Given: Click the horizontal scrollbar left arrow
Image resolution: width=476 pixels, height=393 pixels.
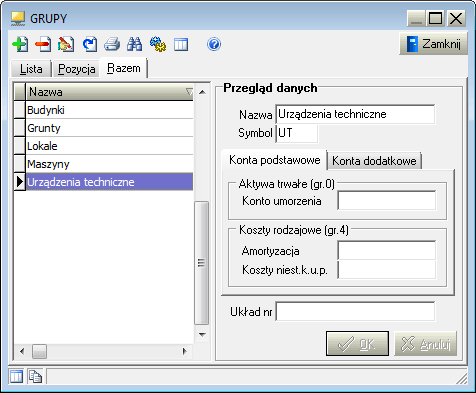Looking at the screenshot, I should pyautogui.click(x=22, y=351).
